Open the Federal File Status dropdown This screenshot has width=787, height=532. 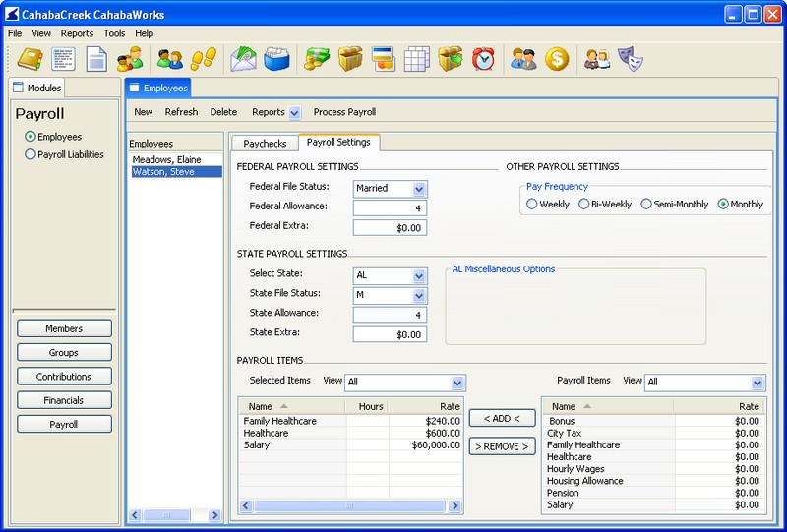[x=419, y=188]
